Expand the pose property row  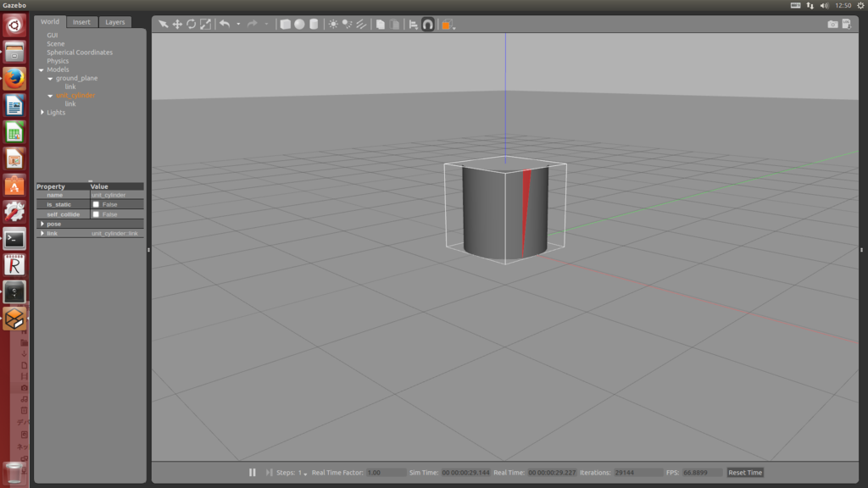point(42,224)
